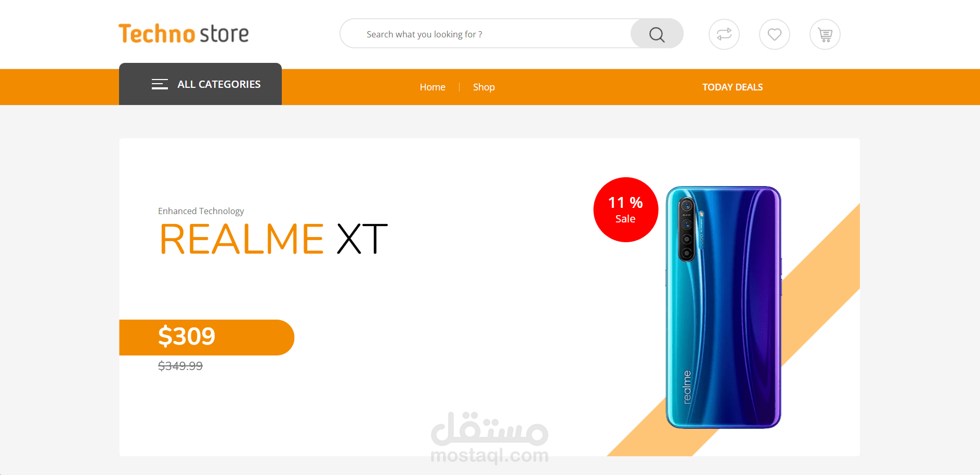
Task: Go to the Home menu item
Action: 433,87
